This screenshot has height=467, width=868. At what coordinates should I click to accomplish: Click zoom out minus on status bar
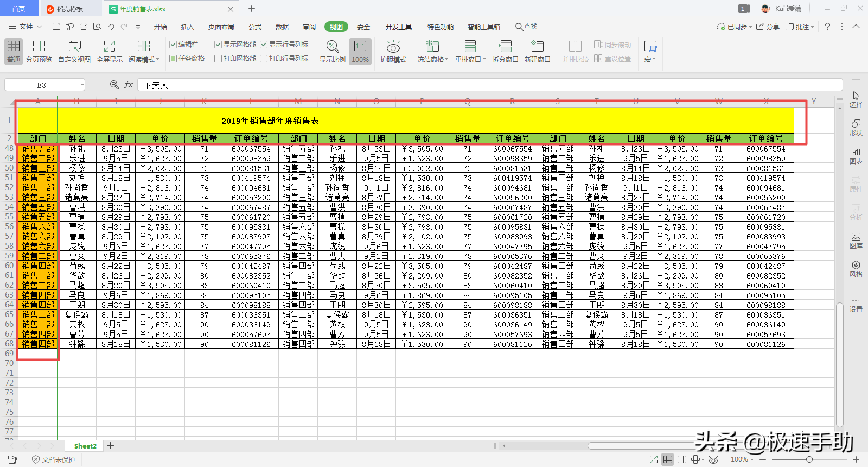click(763, 459)
